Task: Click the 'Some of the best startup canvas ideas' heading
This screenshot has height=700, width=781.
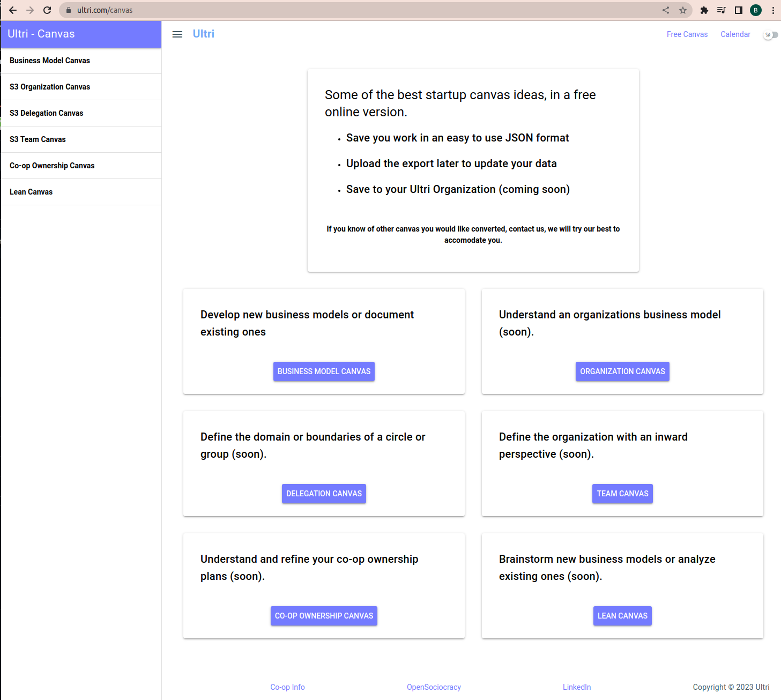Action: pyautogui.click(x=460, y=103)
